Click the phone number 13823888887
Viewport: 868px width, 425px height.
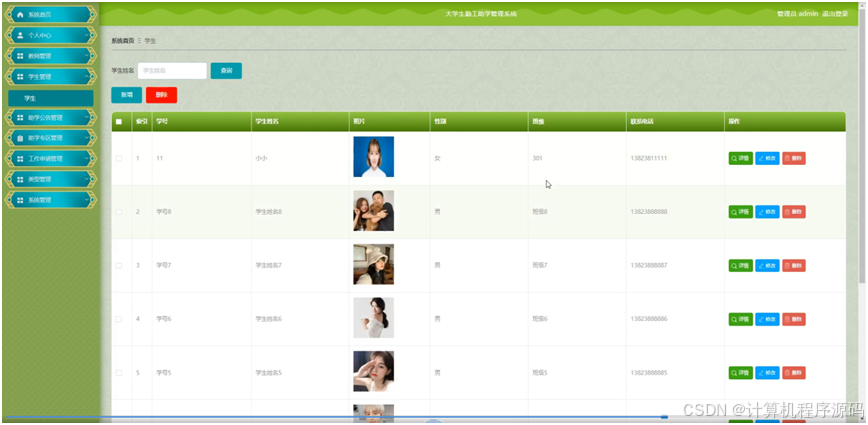click(648, 266)
